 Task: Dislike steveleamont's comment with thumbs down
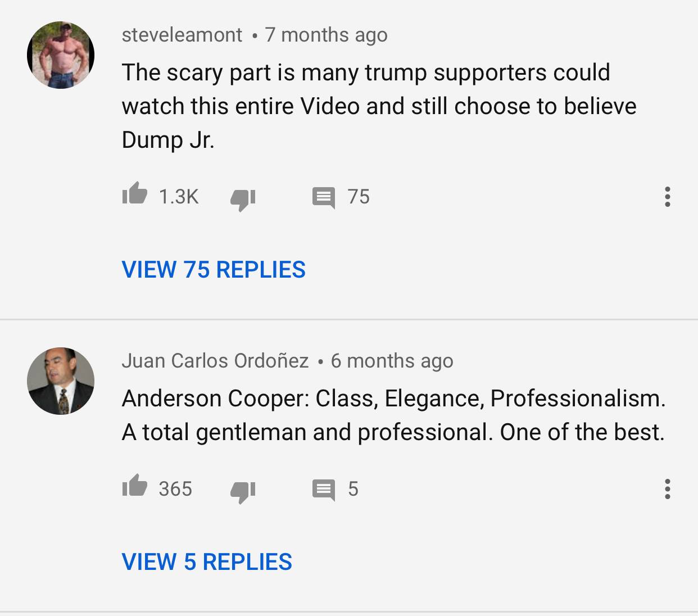pos(243,199)
